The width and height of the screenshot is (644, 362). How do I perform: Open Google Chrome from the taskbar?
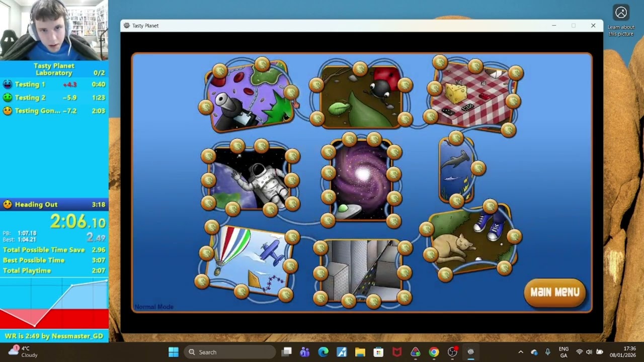click(x=434, y=352)
